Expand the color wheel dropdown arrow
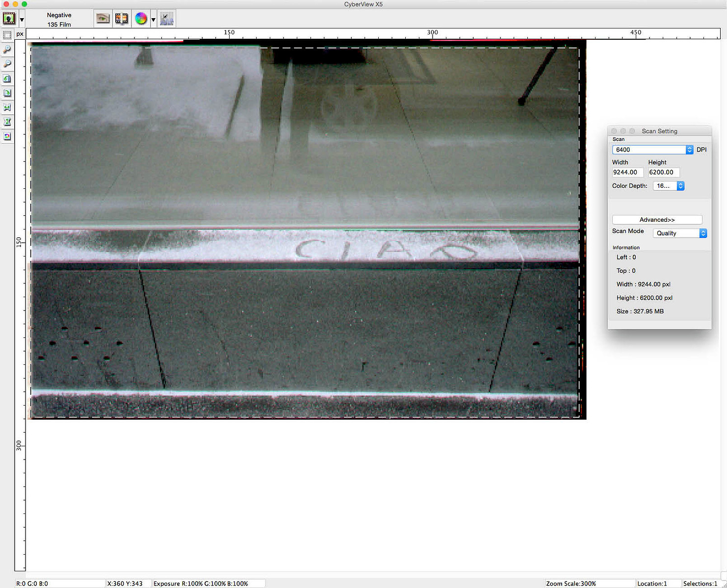727x588 pixels. point(153,20)
